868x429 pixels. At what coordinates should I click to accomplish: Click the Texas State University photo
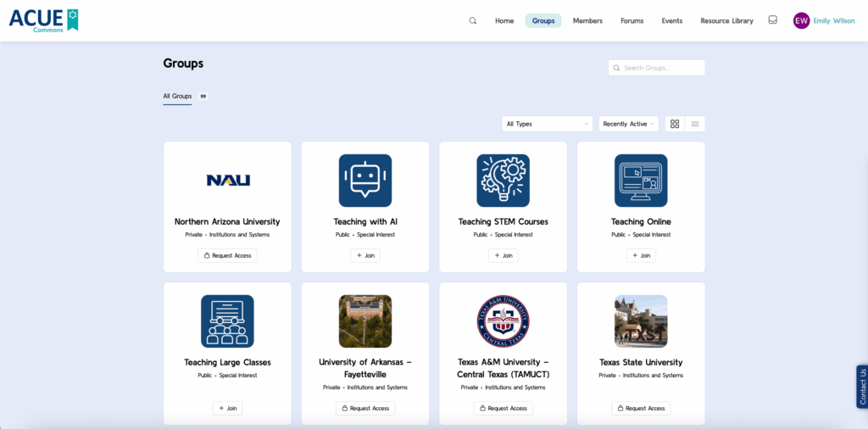(641, 321)
